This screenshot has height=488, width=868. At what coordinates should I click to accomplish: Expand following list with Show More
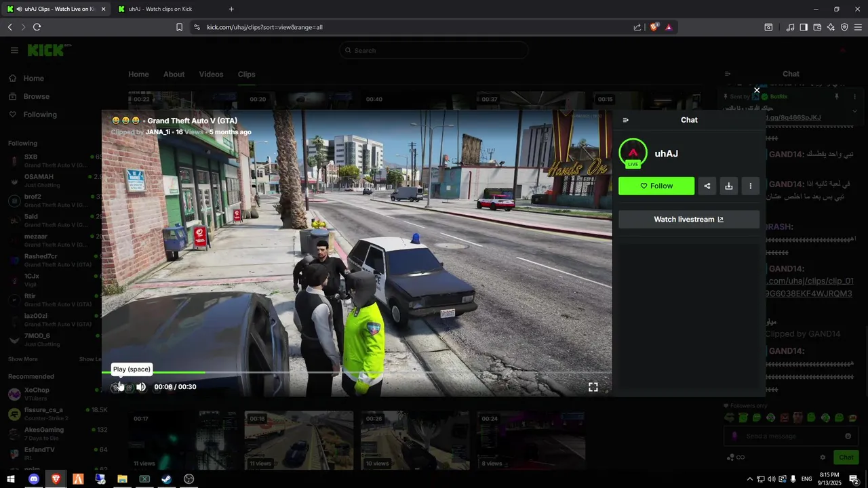coord(23,359)
